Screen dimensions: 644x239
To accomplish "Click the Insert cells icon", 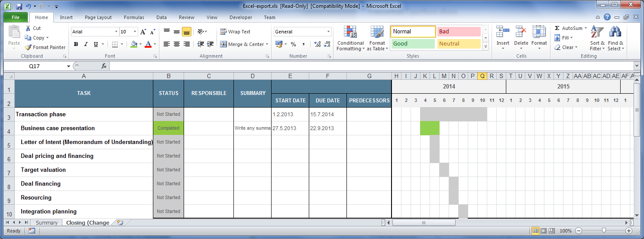I will 503,32.
